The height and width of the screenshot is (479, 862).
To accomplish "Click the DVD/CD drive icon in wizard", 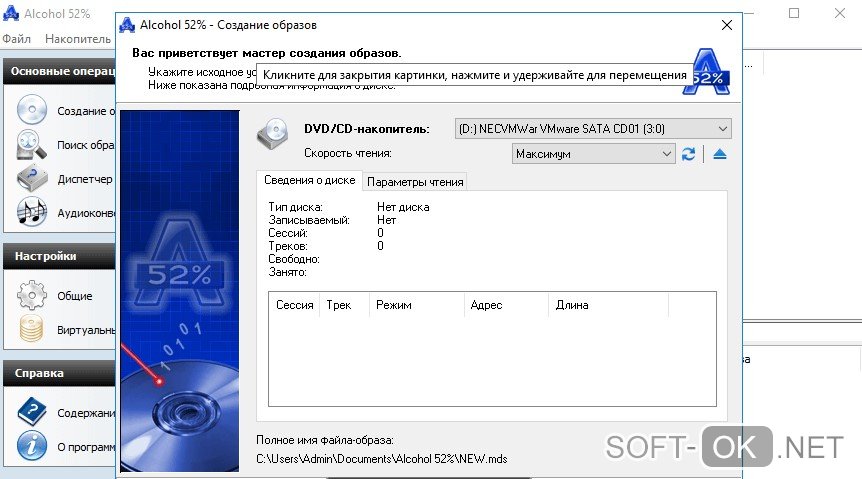I will 272,134.
